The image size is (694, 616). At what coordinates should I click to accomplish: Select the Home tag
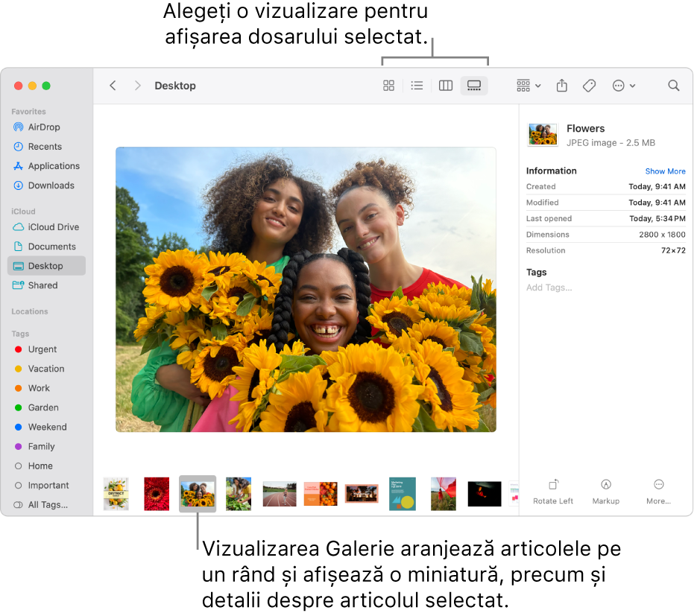pos(46,466)
